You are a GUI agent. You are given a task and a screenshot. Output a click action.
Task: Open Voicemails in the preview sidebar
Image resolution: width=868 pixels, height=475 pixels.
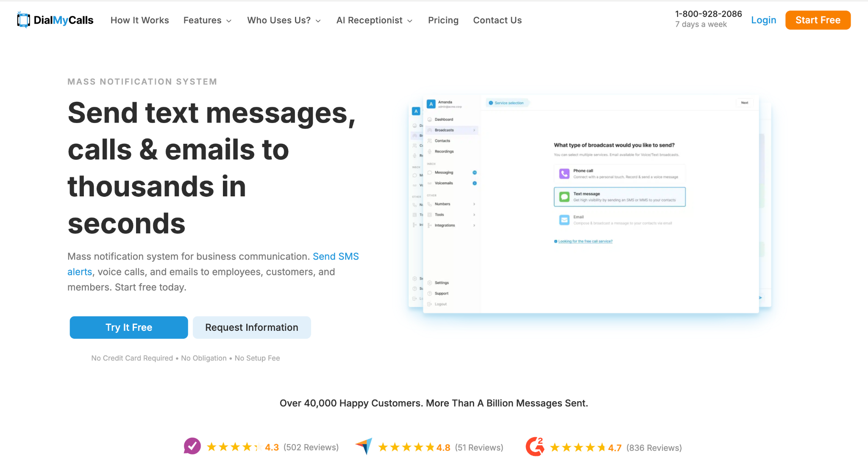pyautogui.click(x=444, y=183)
